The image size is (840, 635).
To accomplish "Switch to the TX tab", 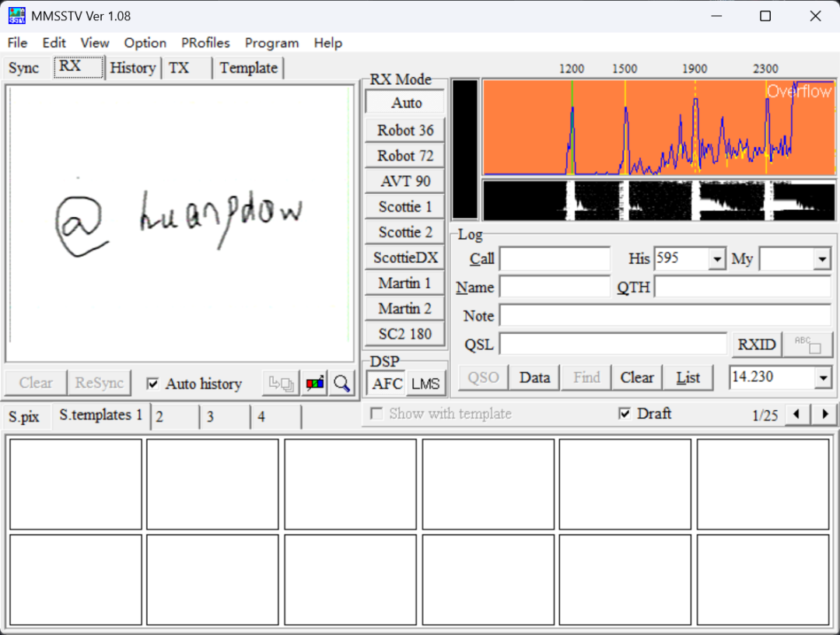I will (x=187, y=68).
